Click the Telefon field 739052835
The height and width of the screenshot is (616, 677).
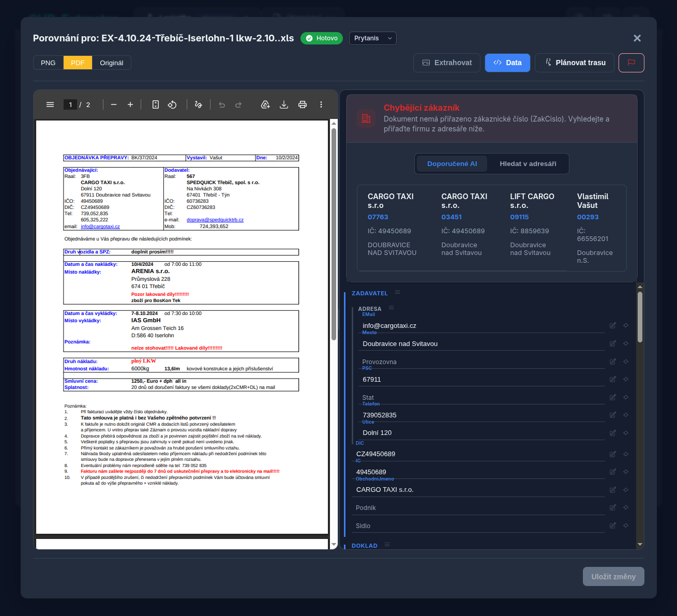tap(482, 415)
